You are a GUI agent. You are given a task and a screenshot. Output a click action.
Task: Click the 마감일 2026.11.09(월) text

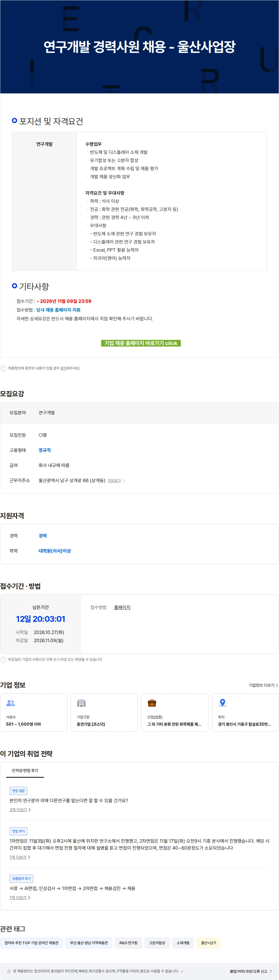click(40, 640)
